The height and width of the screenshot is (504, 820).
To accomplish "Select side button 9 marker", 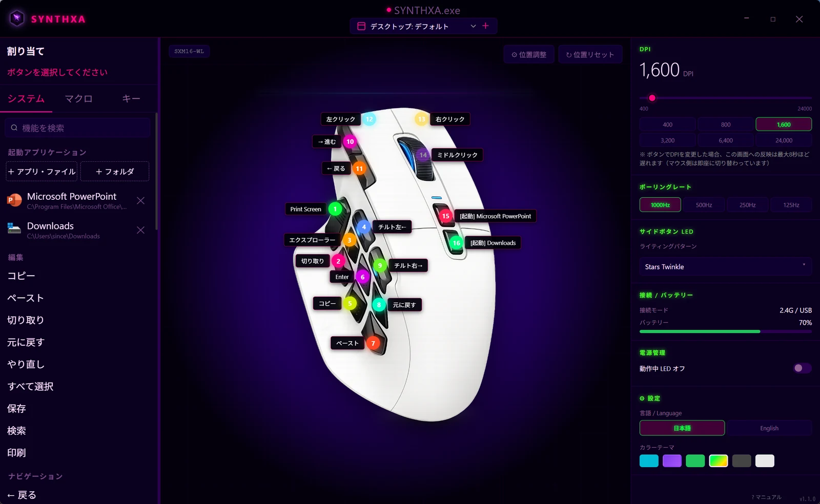I will (x=380, y=265).
